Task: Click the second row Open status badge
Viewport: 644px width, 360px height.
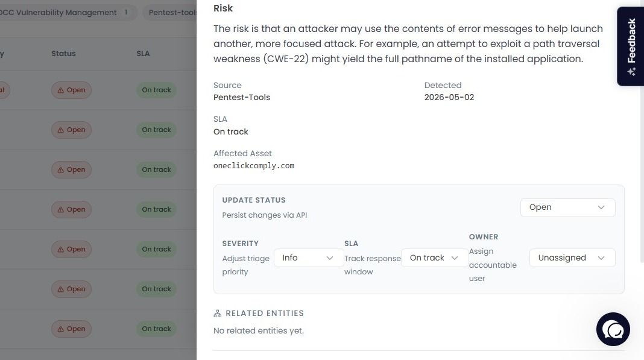Action: click(x=72, y=130)
